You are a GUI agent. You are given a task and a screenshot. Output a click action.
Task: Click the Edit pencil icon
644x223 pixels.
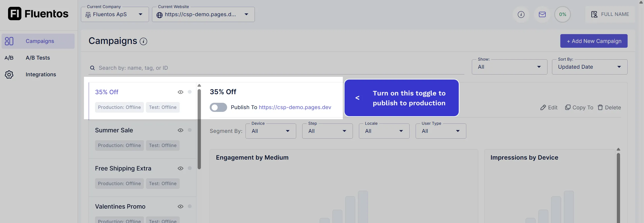[x=543, y=108]
